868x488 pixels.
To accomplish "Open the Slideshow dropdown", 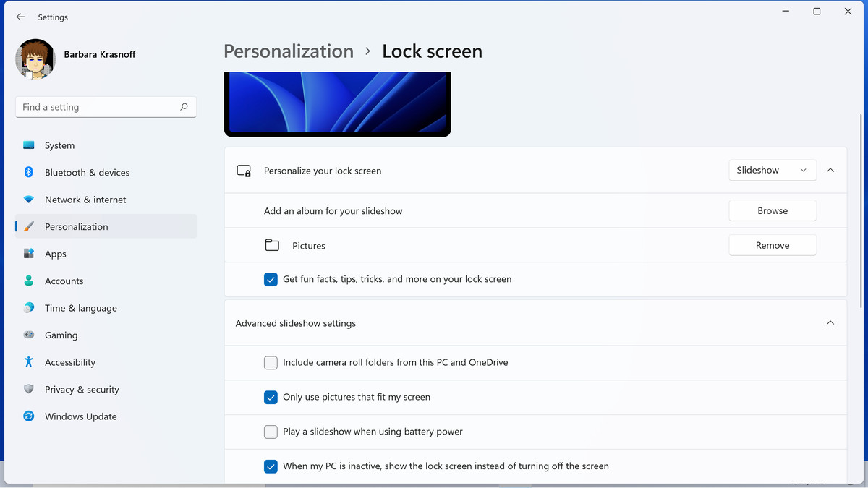I will pyautogui.click(x=773, y=170).
